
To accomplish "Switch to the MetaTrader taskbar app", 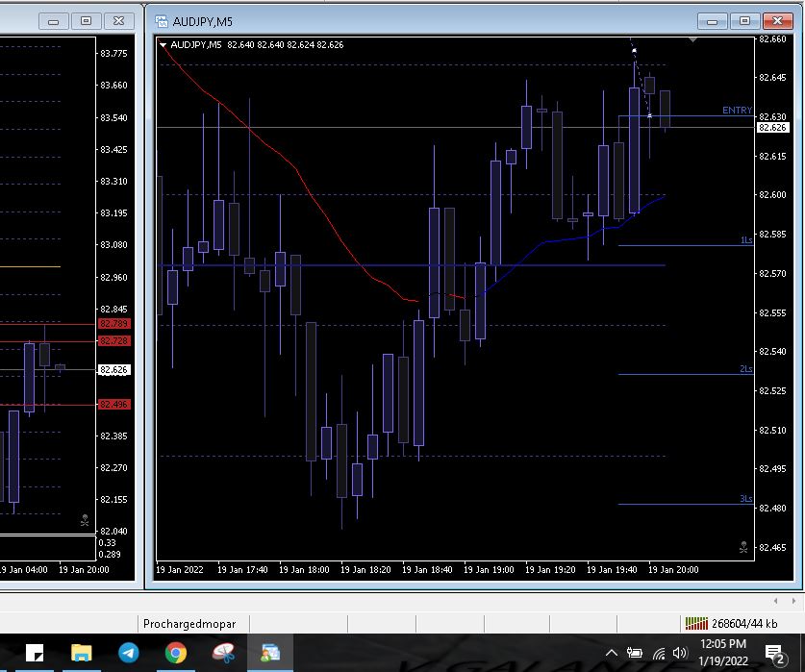I will click(x=270, y=653).
